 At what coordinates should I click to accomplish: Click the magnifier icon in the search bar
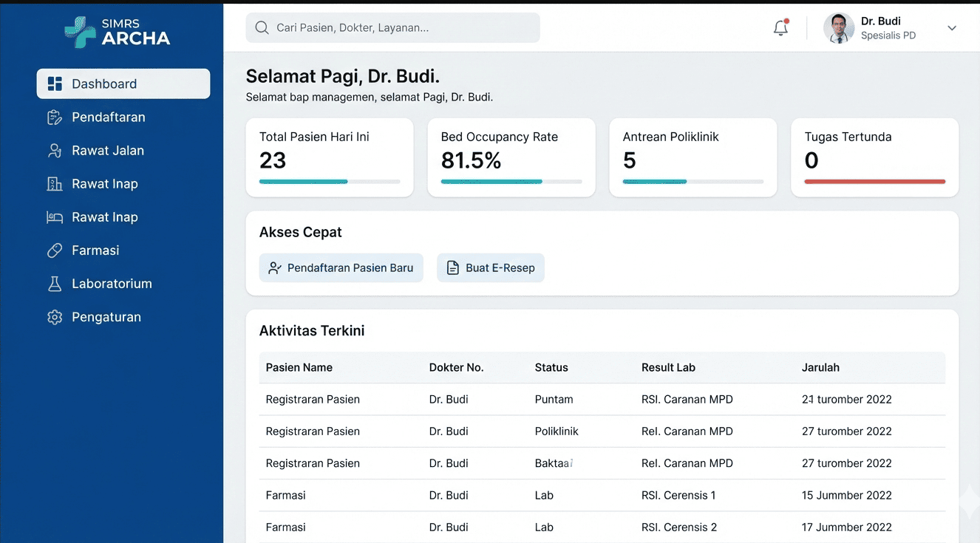click(262, 28)
